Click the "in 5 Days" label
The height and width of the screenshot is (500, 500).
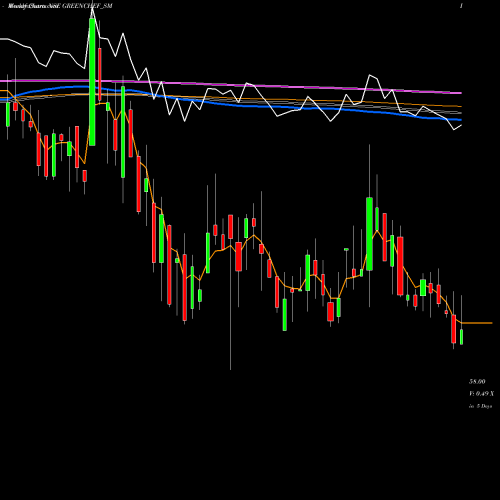coord(480,406)
